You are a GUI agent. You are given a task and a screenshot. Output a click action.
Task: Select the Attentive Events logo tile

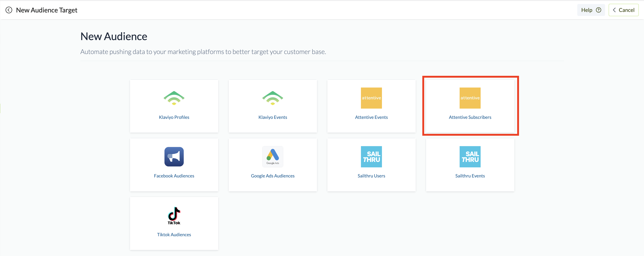pos(371,98)
